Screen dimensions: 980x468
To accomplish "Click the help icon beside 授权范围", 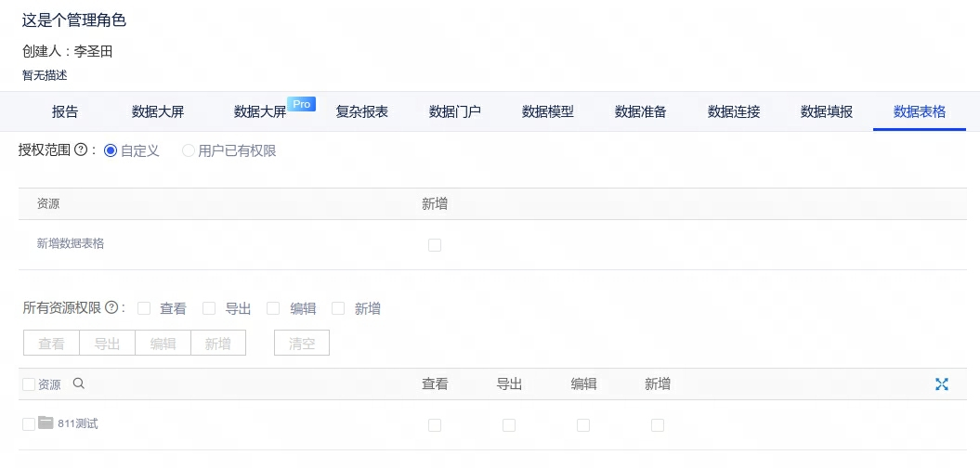I will (x=81, y=150).
